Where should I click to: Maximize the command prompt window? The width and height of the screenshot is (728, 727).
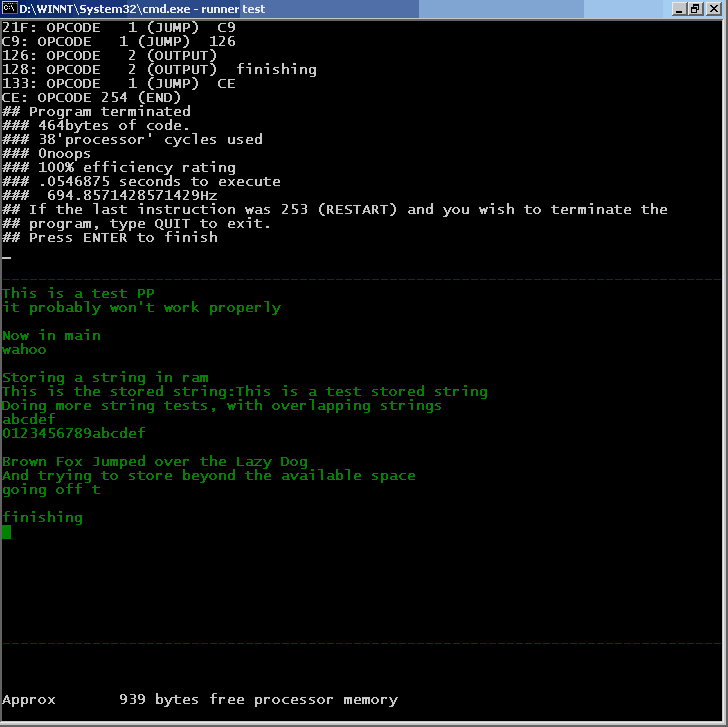[697, 9]
